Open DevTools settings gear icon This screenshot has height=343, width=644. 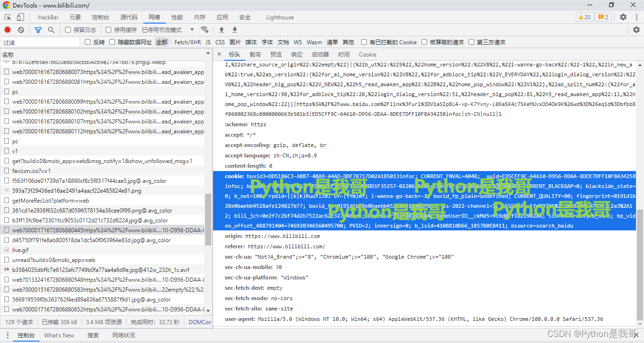click(x=623, y=17)
